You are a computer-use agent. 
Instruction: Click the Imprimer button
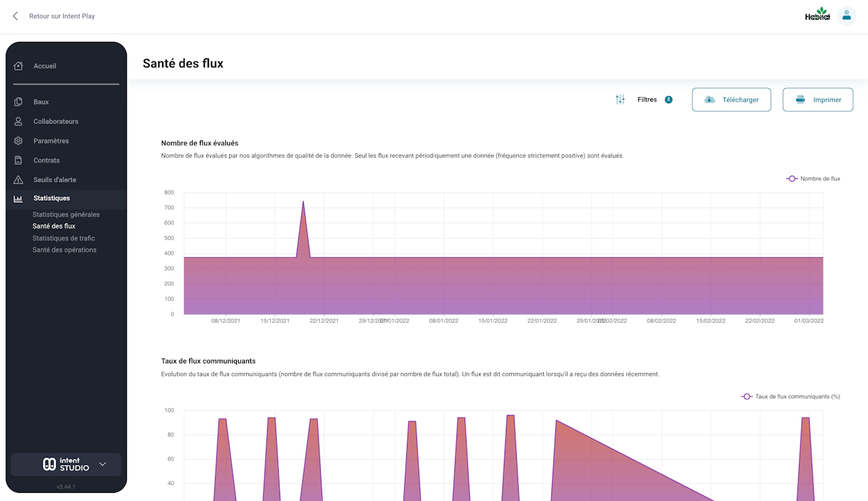coord(818,100)
